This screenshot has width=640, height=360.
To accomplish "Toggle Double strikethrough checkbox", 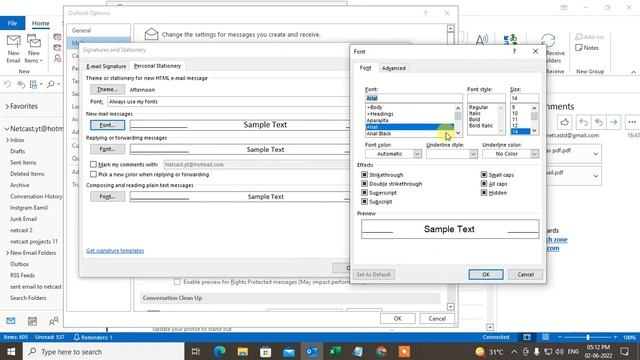I will [x=364, y=184].
